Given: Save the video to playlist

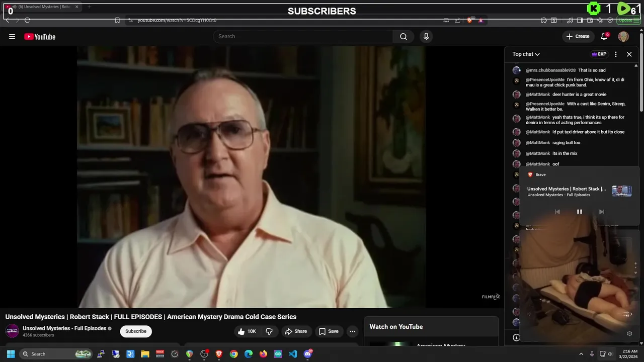Looking at the screenshot, I should click(329, 331).
